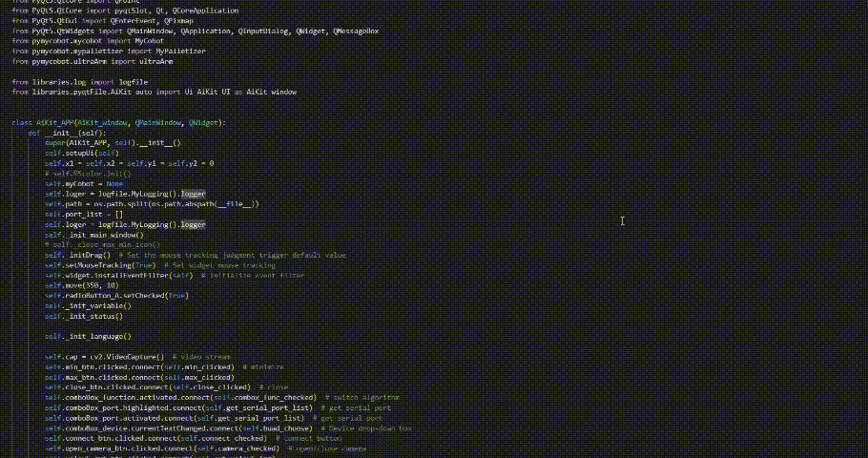Click "logfile" in the libraries.log import
Screen dimensions: 868x458
tap(134, 82)
